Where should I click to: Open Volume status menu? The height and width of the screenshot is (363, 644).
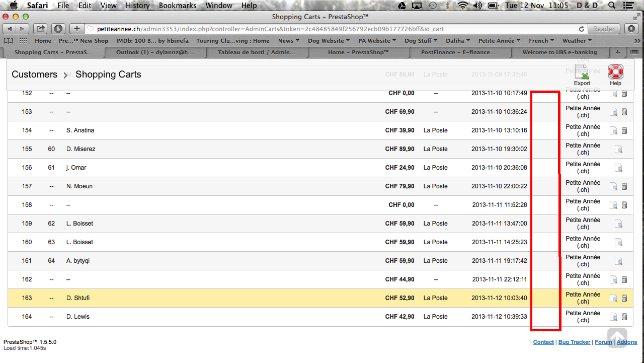pos(477,6)
